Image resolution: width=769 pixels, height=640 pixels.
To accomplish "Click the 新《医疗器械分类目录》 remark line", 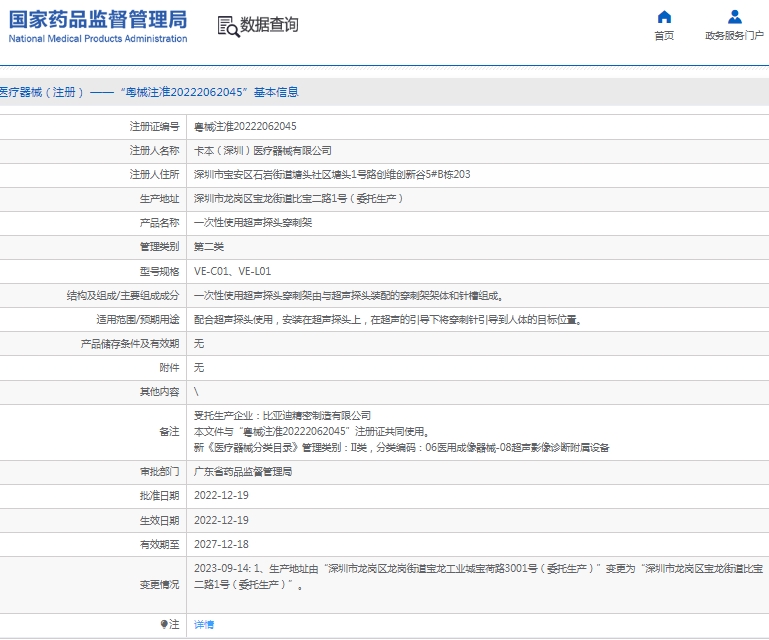I will [401, 447].
